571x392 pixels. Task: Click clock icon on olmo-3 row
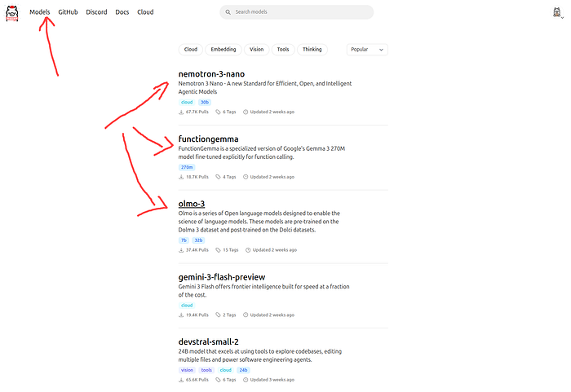point(248,250)
